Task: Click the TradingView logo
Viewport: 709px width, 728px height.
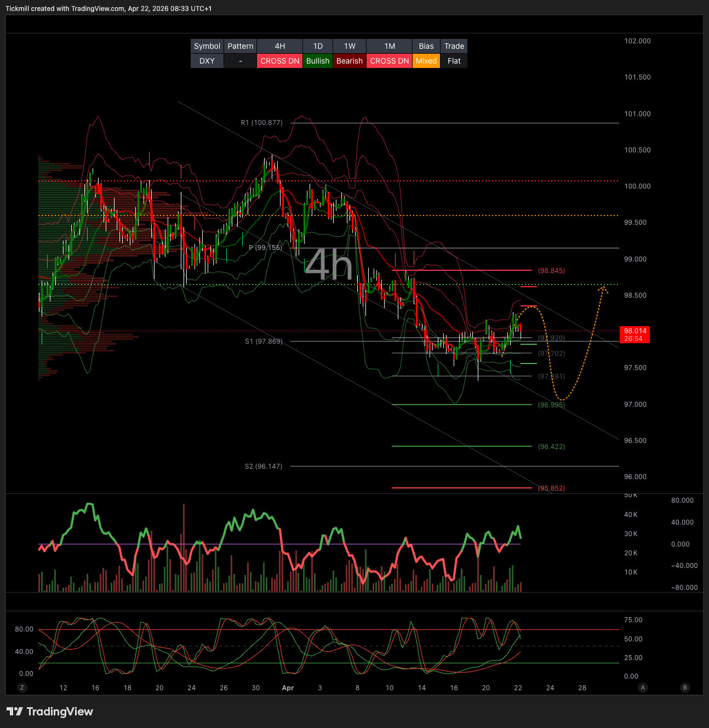Action: (x=50, y=712)
